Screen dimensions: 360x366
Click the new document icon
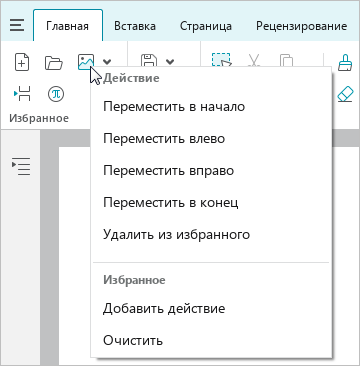(x=22, y=62)
